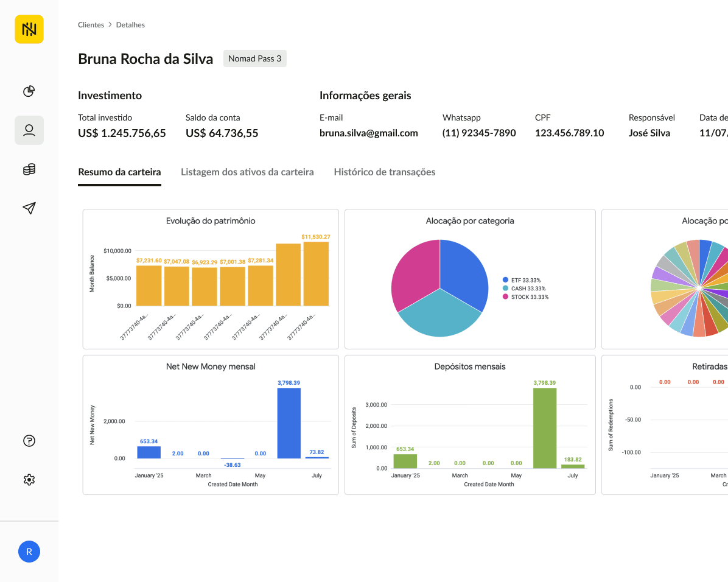Click the yellow Nomad logo icon
This screenshot has width=728, height=582.
coord(29,29)
